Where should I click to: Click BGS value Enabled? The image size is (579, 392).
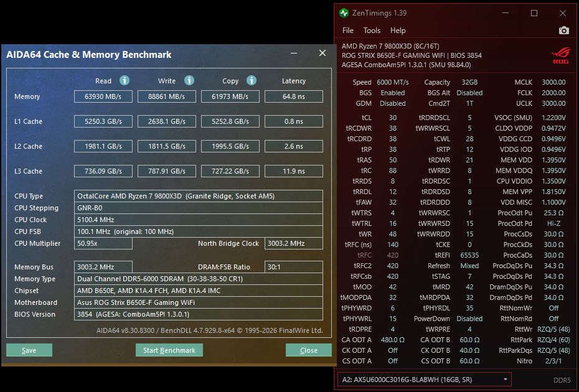coord(392,93)
